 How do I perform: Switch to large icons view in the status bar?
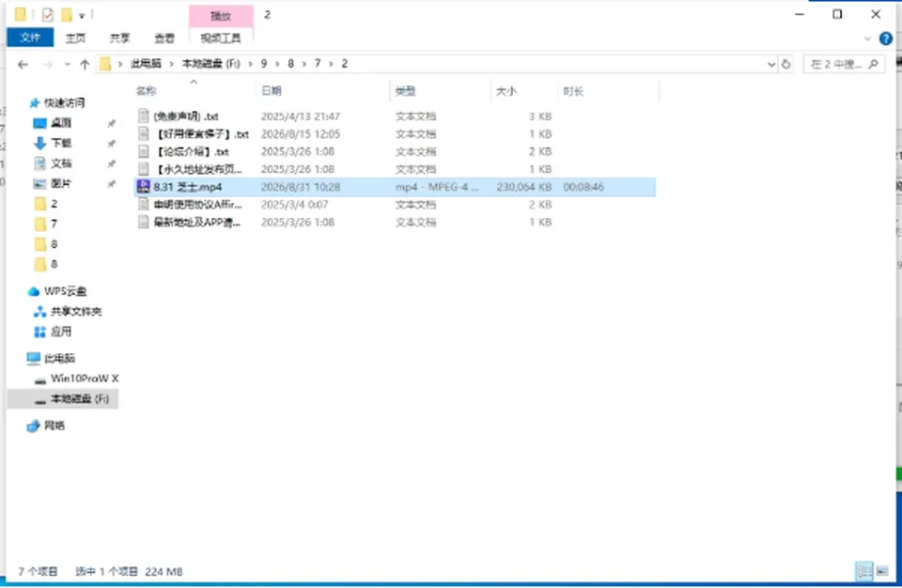coord(882,571)
